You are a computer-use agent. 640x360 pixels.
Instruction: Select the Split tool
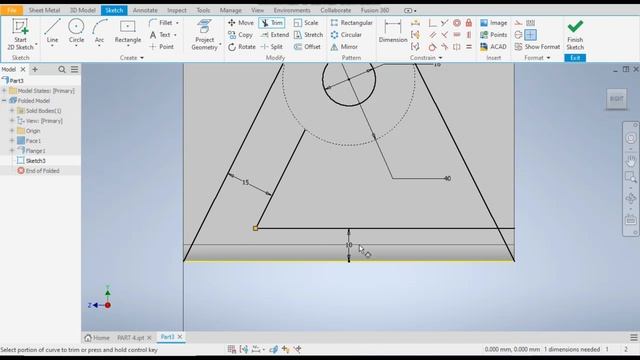(x=272, y=47)
